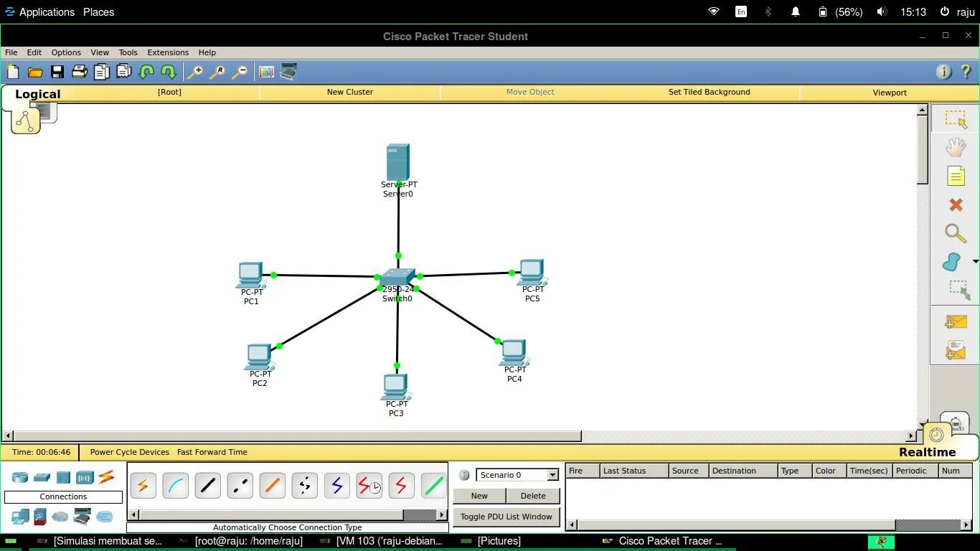Print the workspace using the printer icon
The image size is (980, 551).
pos(80,72)
